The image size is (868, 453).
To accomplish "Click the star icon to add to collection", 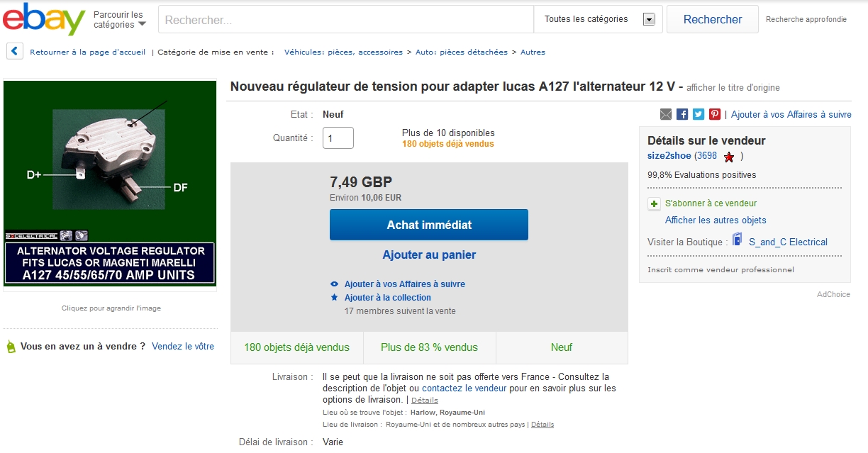I will pos(335,298).
